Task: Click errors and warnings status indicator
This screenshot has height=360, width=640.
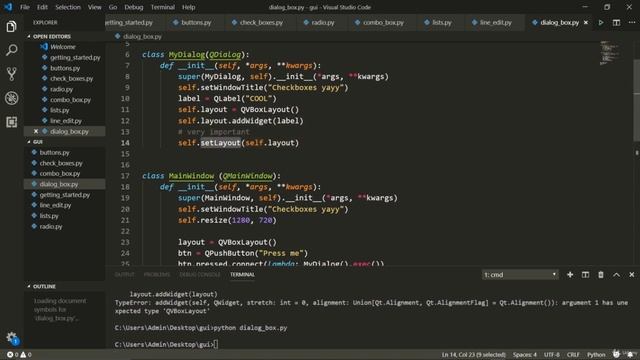Action: pyautogui.click(x=19, y=355)
